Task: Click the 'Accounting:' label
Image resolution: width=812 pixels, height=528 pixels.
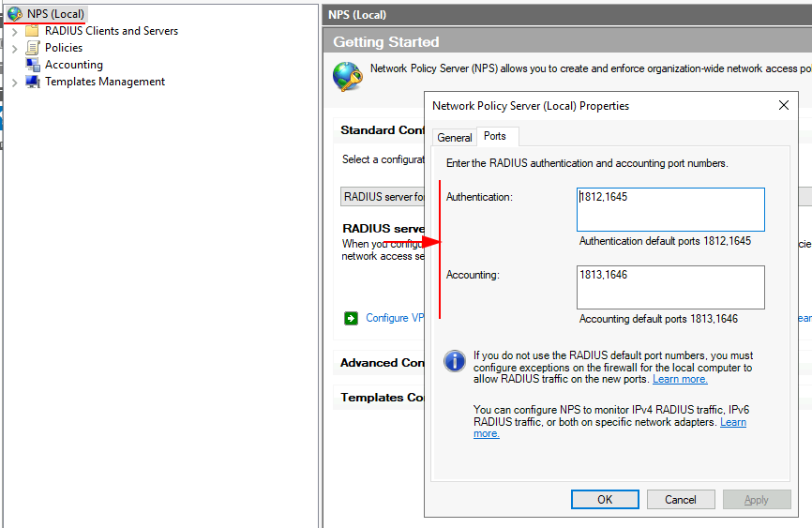Action: (473, 275)
